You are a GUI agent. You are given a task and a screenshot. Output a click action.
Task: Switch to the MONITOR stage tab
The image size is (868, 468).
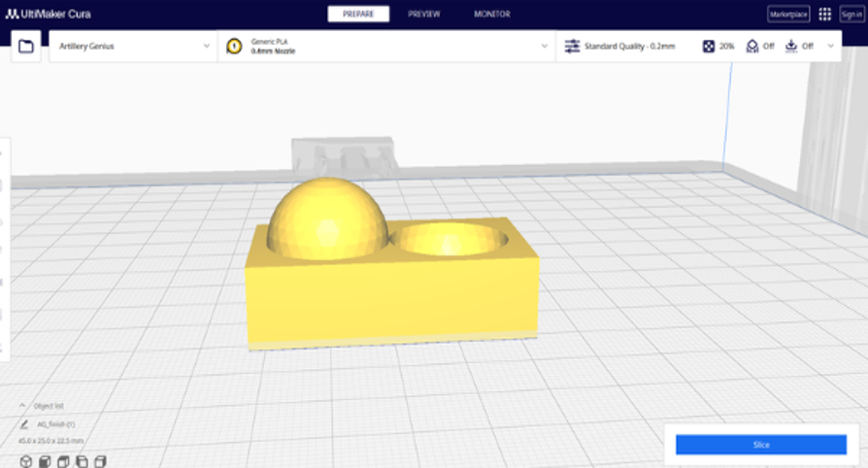(491, 14)
